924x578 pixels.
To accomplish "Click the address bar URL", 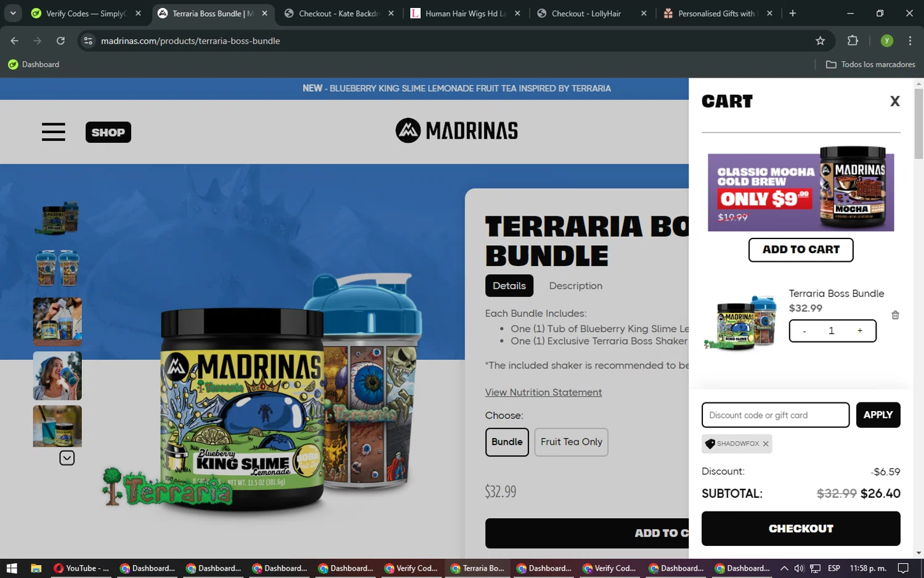I will pos(190,41).
